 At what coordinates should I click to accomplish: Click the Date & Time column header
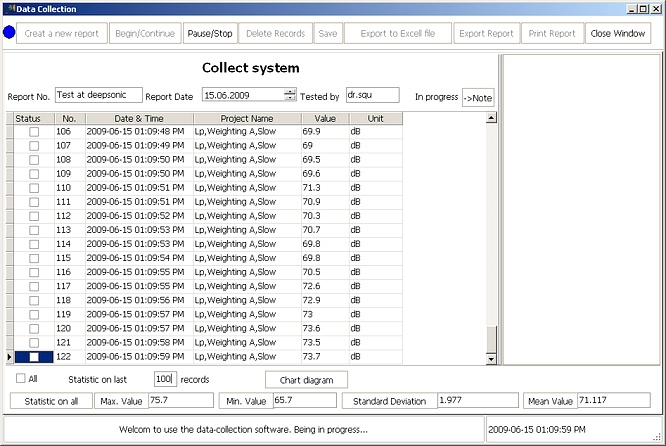pos(125,118)
